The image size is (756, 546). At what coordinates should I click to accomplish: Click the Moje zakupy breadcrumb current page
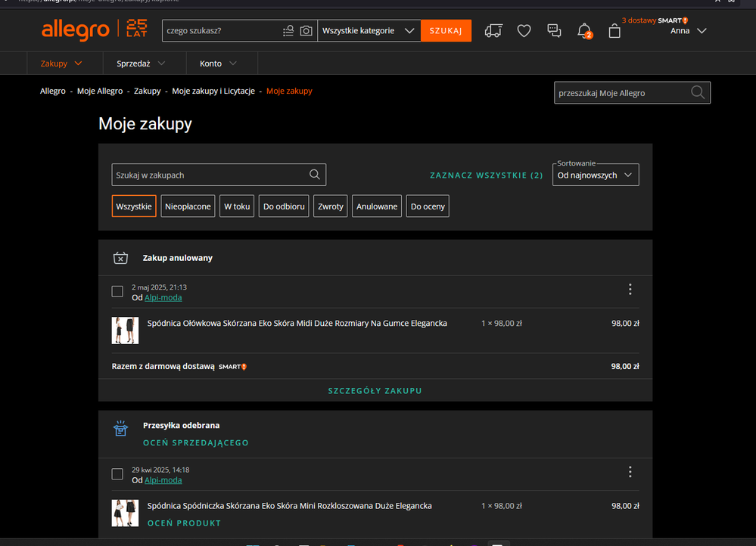tap(289, 91)
